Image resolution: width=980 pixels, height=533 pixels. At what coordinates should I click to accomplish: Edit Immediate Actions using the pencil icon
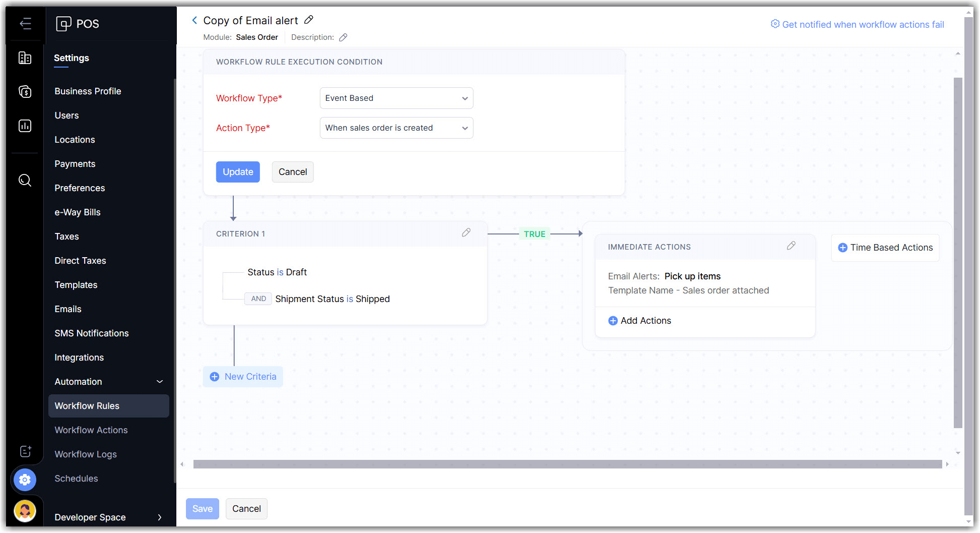pos(791,246)
